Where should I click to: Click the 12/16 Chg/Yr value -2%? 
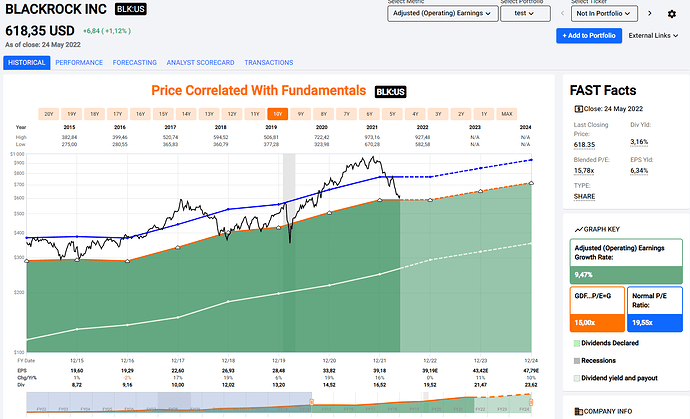(x=127, y=378)
